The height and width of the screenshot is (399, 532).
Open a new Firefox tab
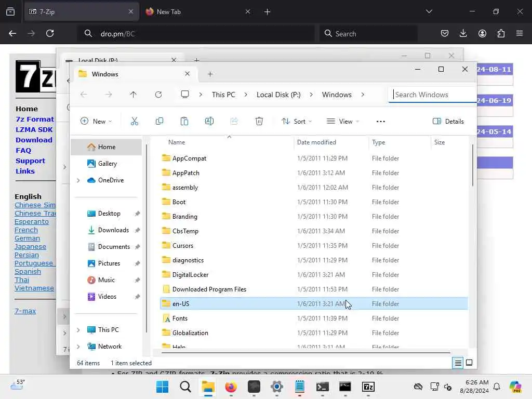(x=268, y=11)
